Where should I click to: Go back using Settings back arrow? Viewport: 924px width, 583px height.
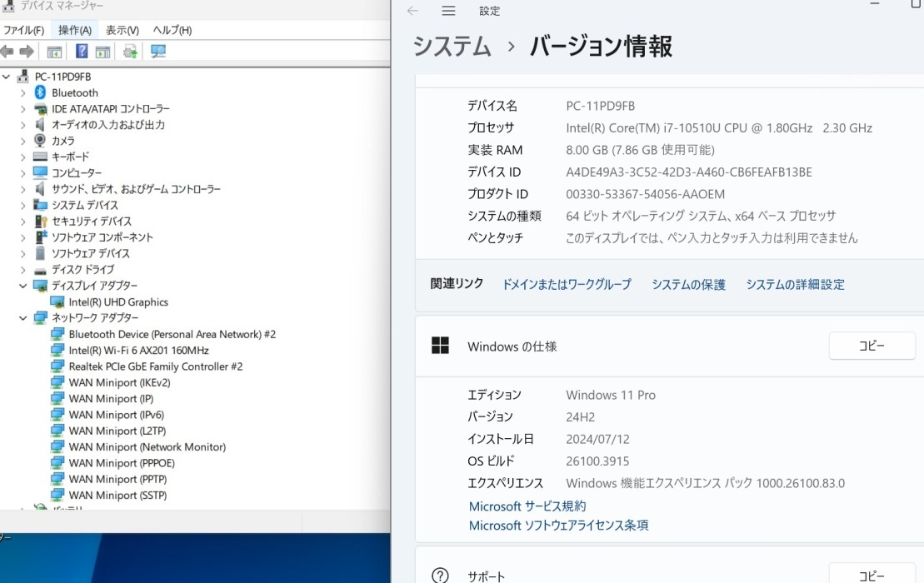pos(412,11)
